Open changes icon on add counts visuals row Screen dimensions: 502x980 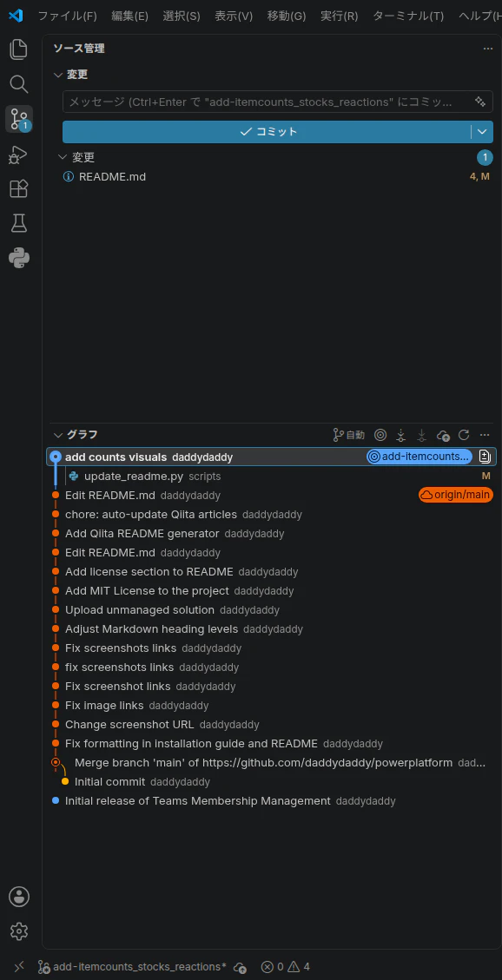coord(485,457)
